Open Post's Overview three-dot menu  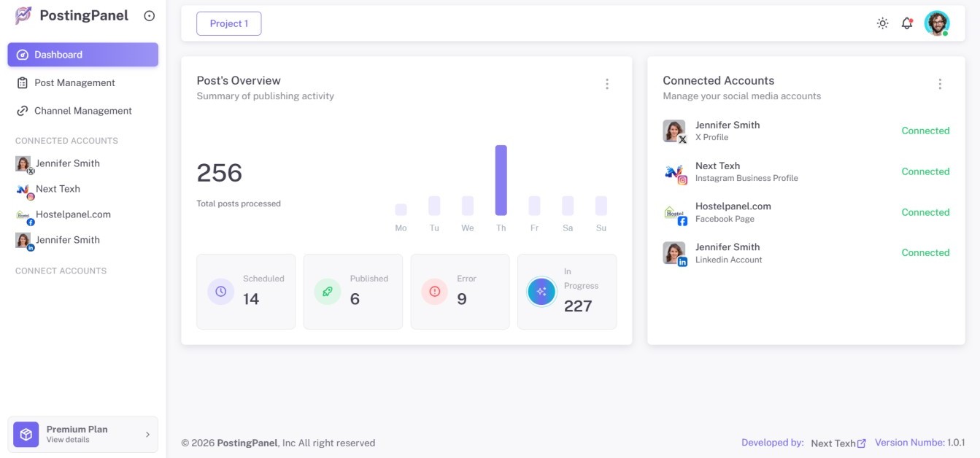click(x=606, y=84)
